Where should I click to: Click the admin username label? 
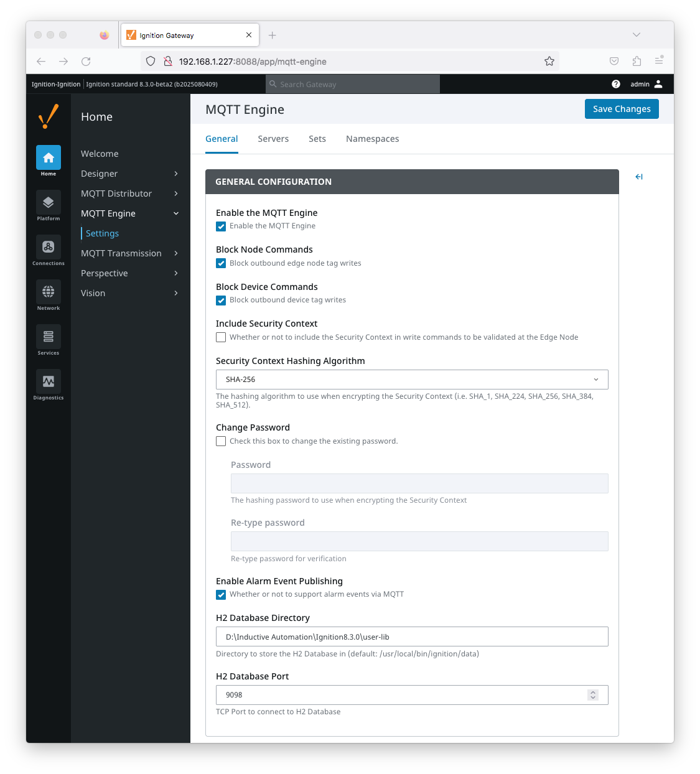pyautogui.click(x=640, y=84)
